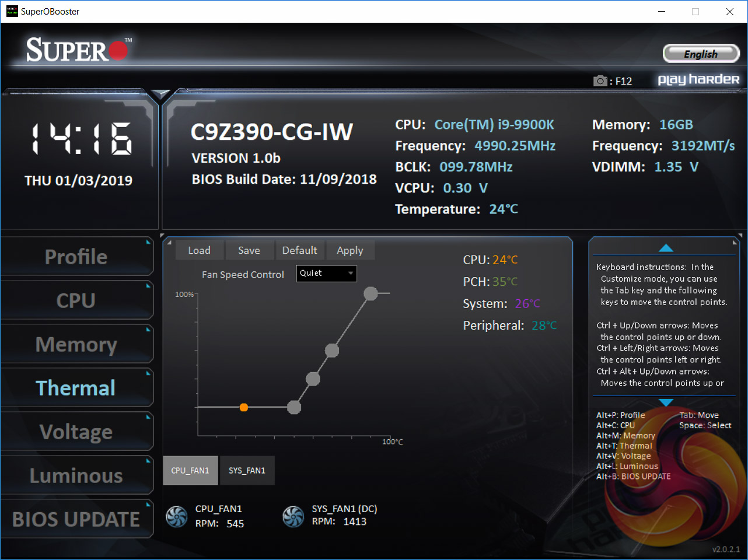Viewport: 748px width, 560px height.
Task: Click the Save button
Action: [249, 250]
